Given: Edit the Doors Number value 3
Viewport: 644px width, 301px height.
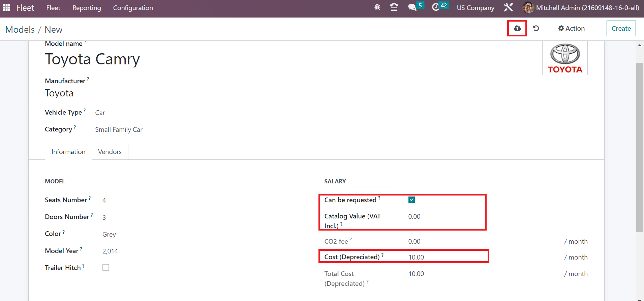Looking at the screenshot, I should click(x=104, y=217).
